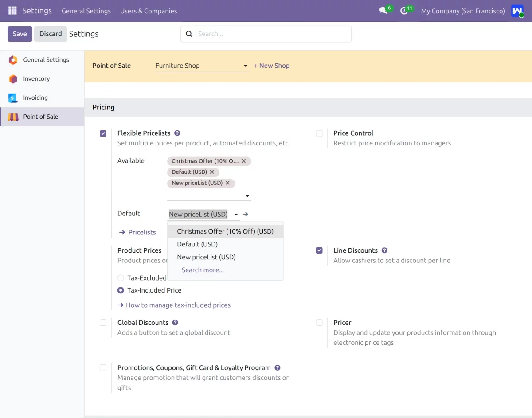Click the Line Discounts help icon
This screenshot has height=418, width=532.
click(384, 250)
